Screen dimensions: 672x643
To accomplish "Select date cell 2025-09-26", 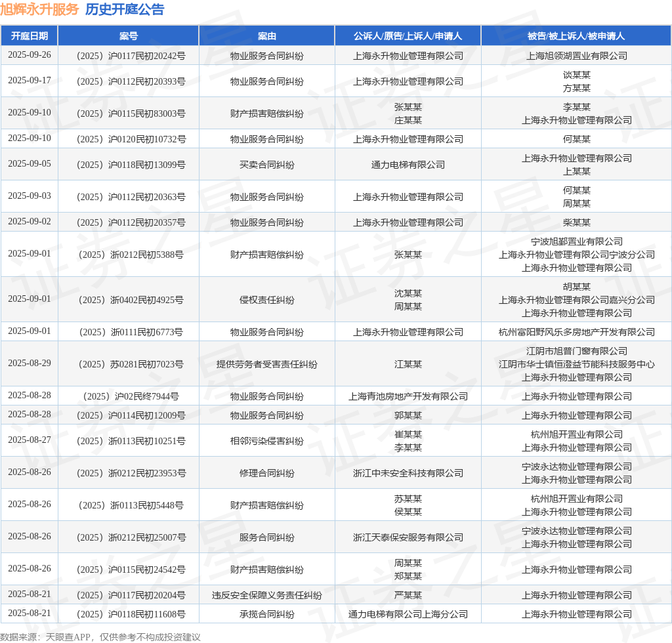I will [x=29, y=55].
